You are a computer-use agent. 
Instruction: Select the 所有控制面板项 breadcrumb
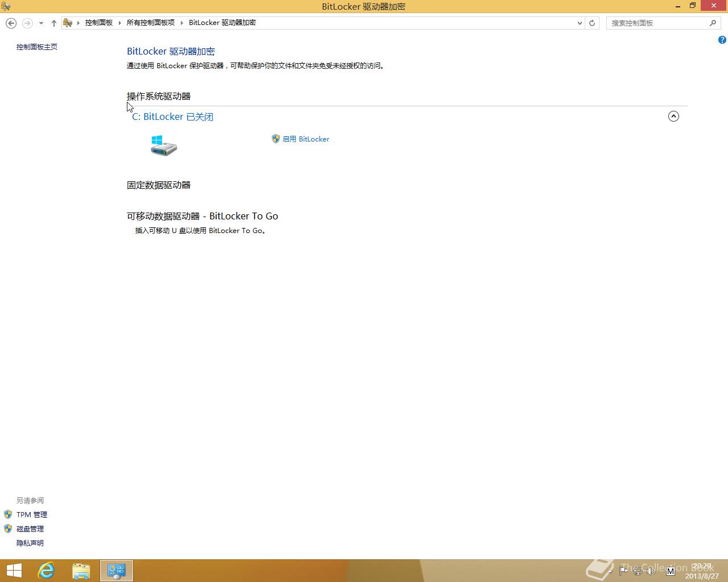[150, 23]
